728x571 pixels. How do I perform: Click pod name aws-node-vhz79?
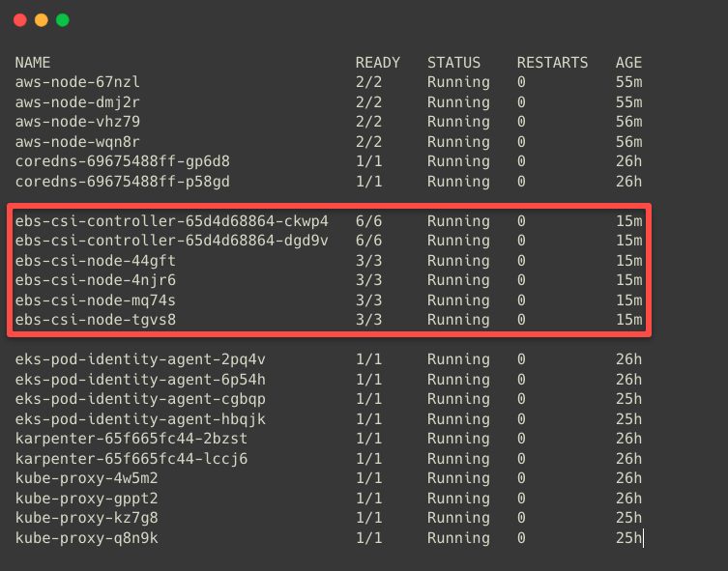77,122
